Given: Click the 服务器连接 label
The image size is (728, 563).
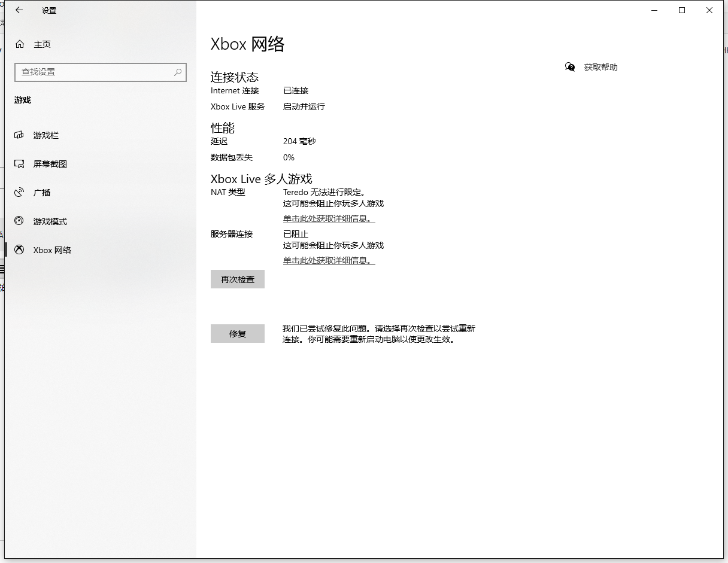Looking at the screenshot, I should 232,234.
